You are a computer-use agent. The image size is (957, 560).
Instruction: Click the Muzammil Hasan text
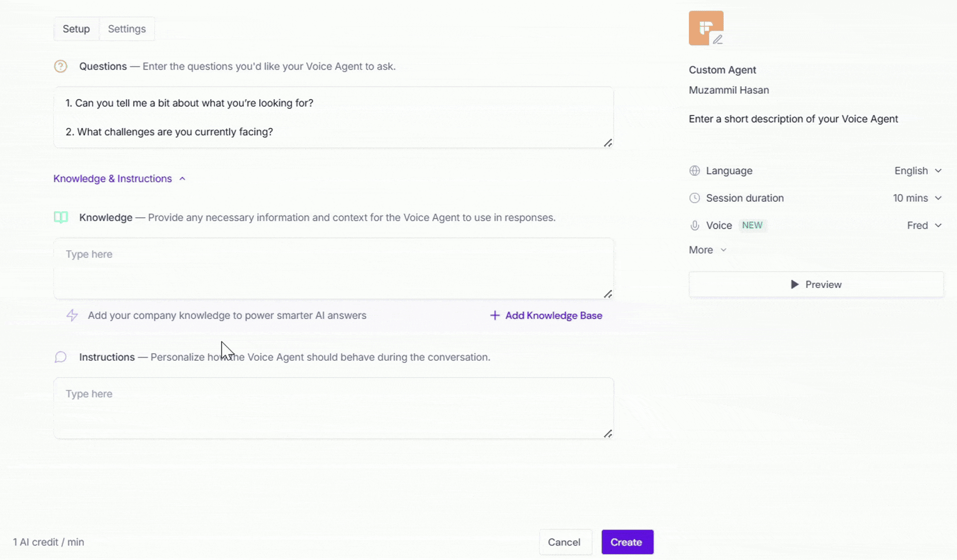729,90
